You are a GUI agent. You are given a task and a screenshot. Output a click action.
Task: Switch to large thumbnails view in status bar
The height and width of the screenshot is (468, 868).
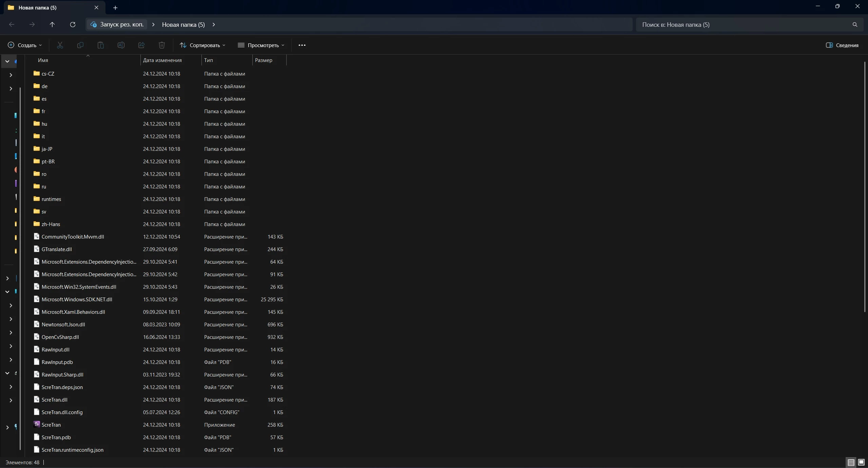click(861, 462)
